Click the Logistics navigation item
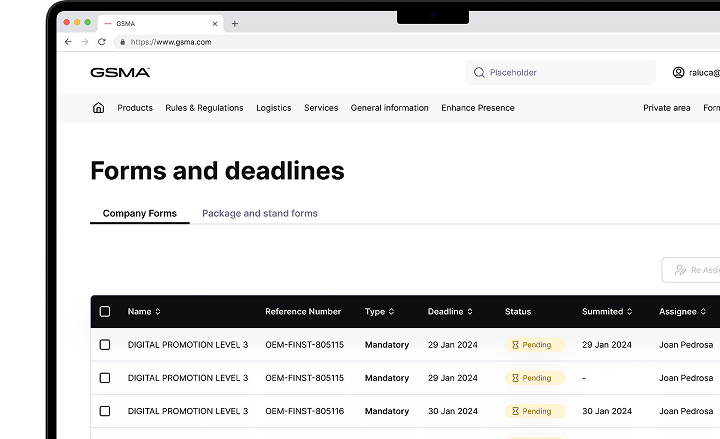This screenshot has height=439, width=720. (273, 108)
